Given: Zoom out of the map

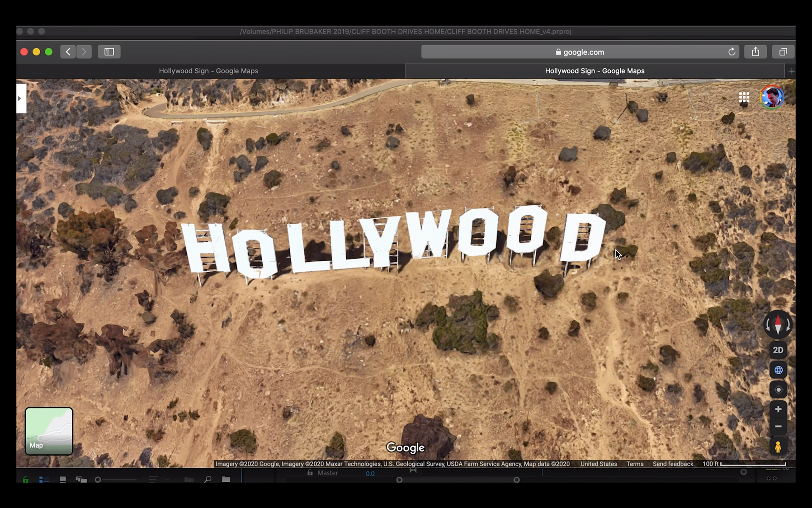Looking at the screenshot, I should pyautogui.click(x=778, y=426).
